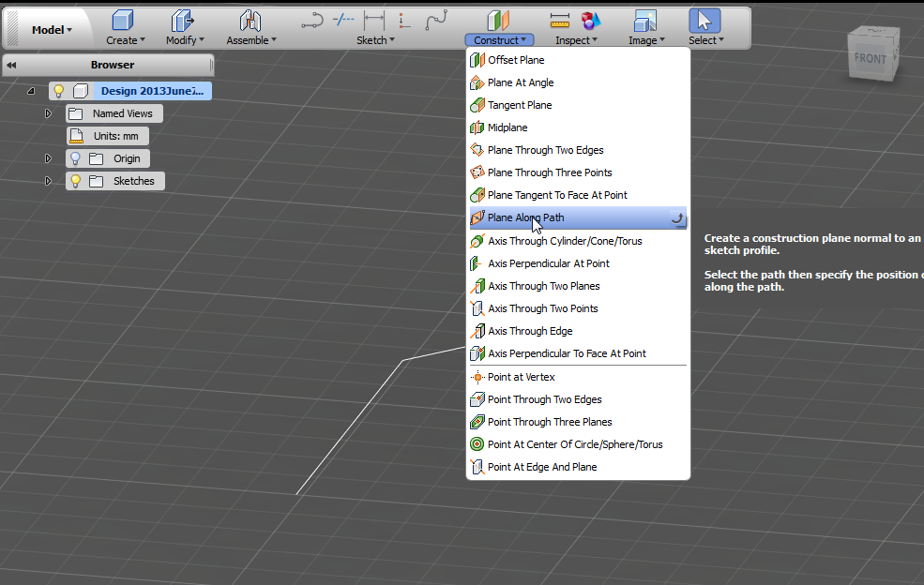
Task: Toggle the Design 2013June component lightbulb
Action: (58, 91)
